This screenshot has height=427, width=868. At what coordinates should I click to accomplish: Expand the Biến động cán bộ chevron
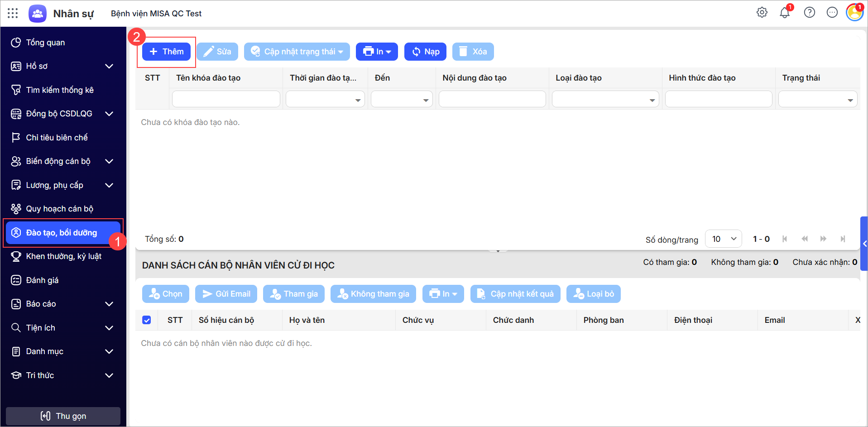pyautogui.click(x=109, y=161)
